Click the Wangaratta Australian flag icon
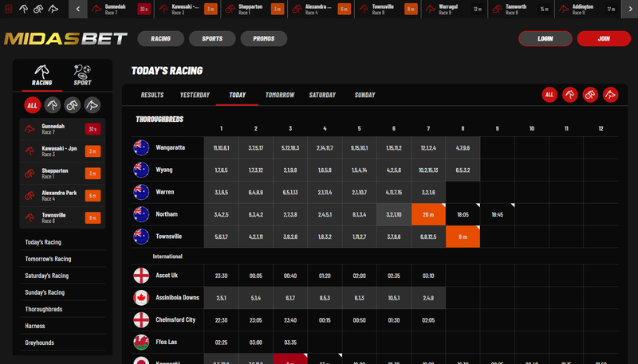638x364 pixels. 141,148
